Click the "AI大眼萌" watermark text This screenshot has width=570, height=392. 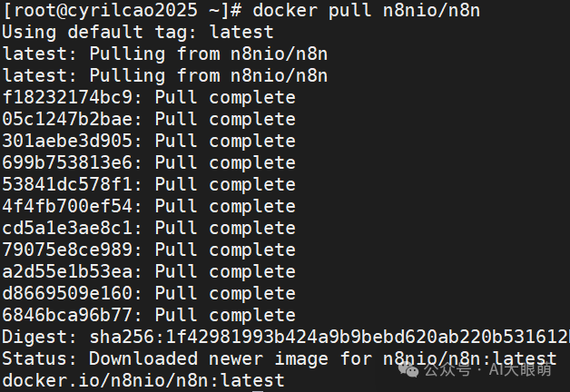525,370
